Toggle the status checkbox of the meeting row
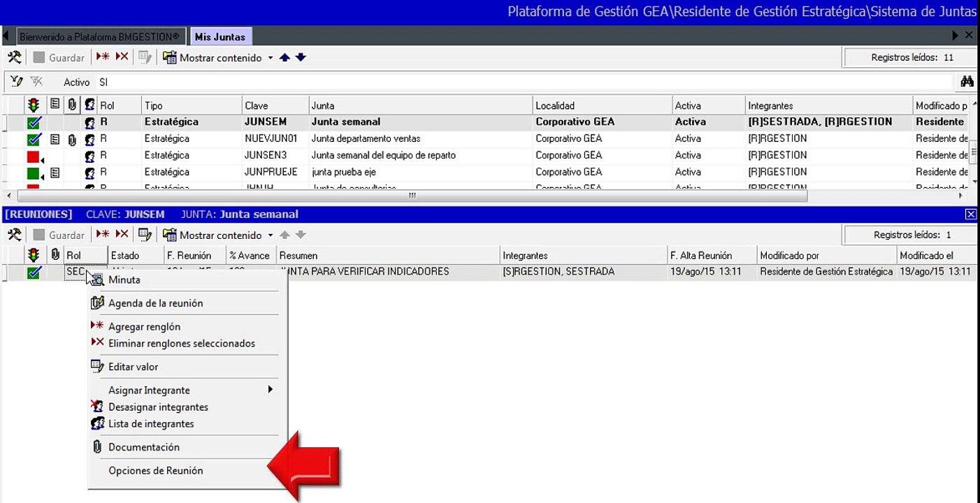The width and height of the screenshot is (980, 503). [34, 272]
